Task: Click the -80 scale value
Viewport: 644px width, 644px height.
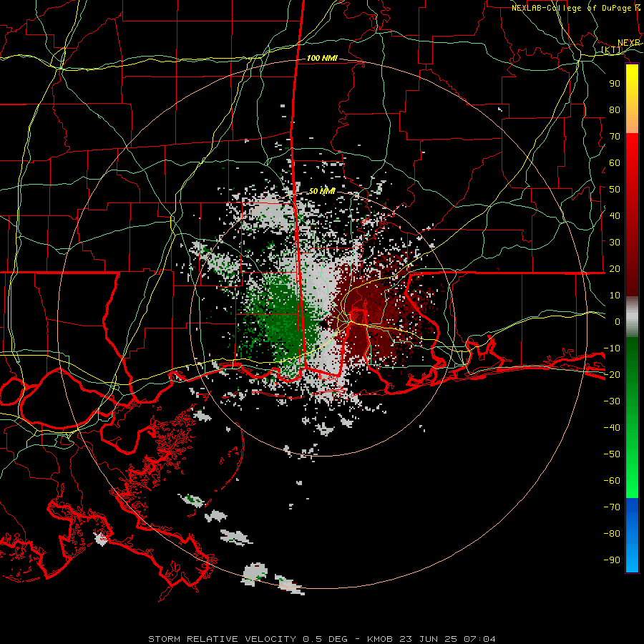Action: 612,534
